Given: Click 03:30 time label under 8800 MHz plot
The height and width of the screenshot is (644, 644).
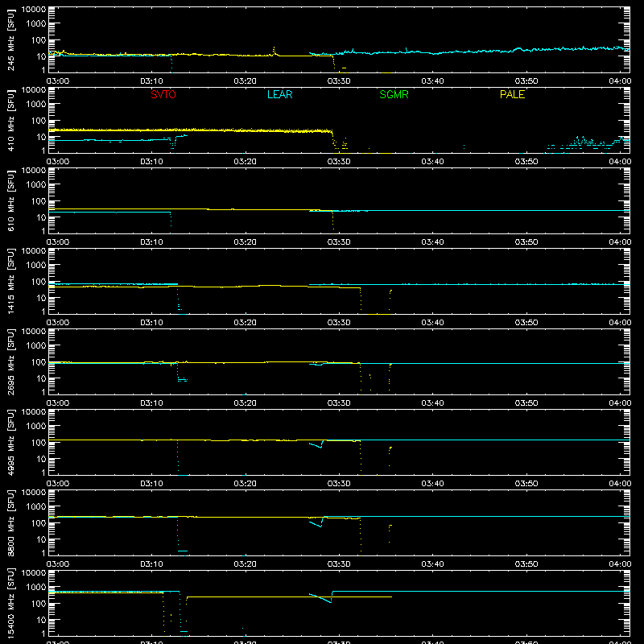Looking at the screenshot, I should [x=339, y=564].
